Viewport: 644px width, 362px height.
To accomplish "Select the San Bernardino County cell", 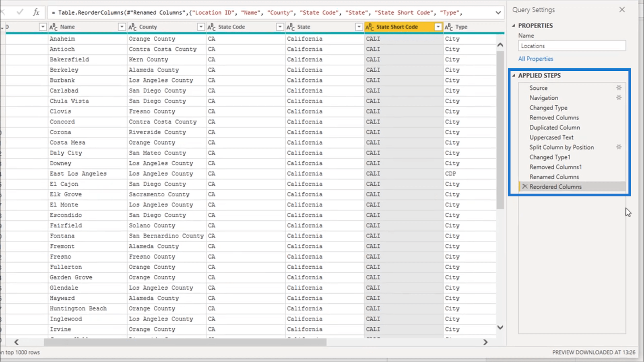I will coord(166,236).
